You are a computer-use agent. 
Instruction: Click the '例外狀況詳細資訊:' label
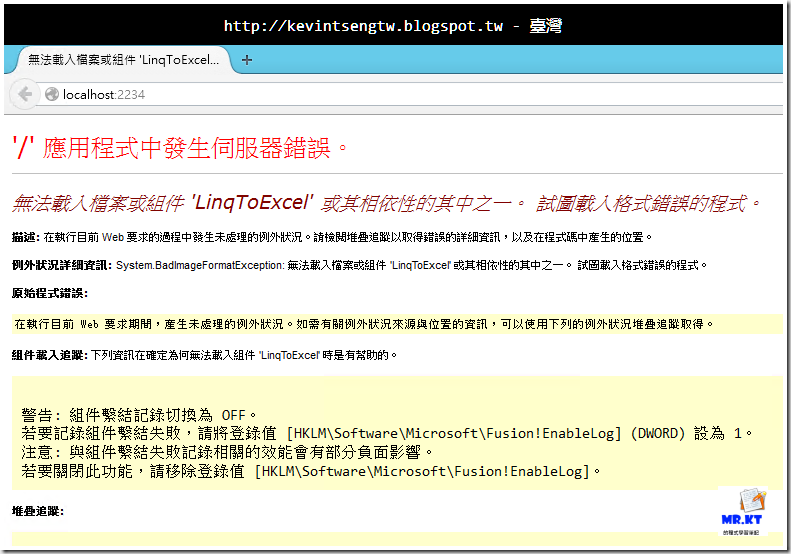click(x=62, y=265)
